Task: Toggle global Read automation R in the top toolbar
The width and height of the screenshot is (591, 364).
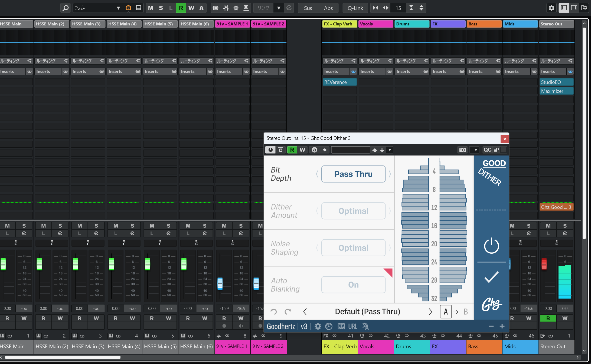Action: tap(181, 8)
